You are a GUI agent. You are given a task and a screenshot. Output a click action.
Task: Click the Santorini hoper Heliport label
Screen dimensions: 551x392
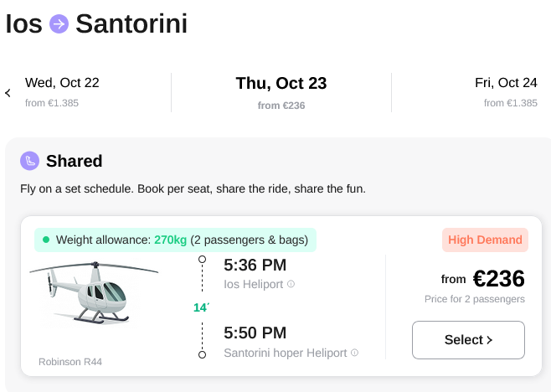click(x=286, y=353)
